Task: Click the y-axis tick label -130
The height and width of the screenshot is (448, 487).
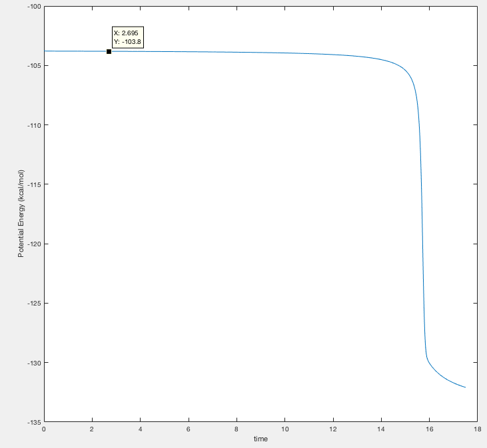Action: coord(33,362)
